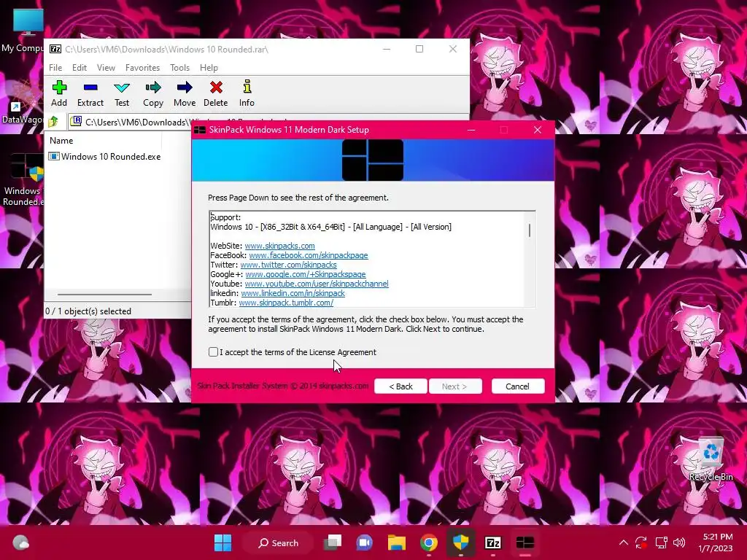
Task: Go up one folder level in 7-Zip
Action: [53, 122]
